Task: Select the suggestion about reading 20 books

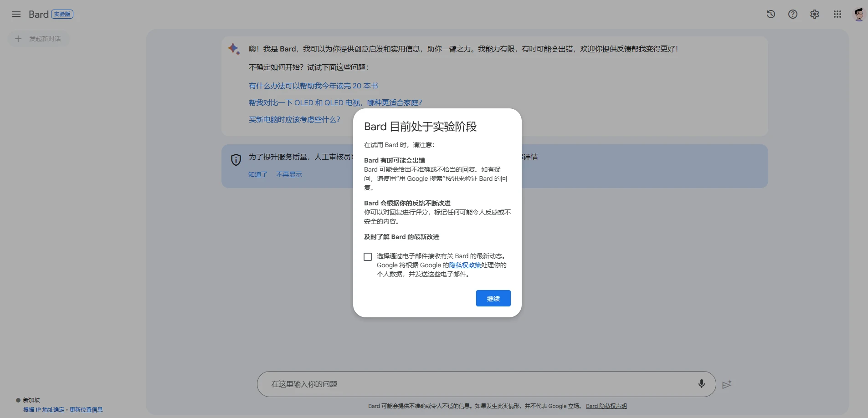Action: (x=313, y=86)
